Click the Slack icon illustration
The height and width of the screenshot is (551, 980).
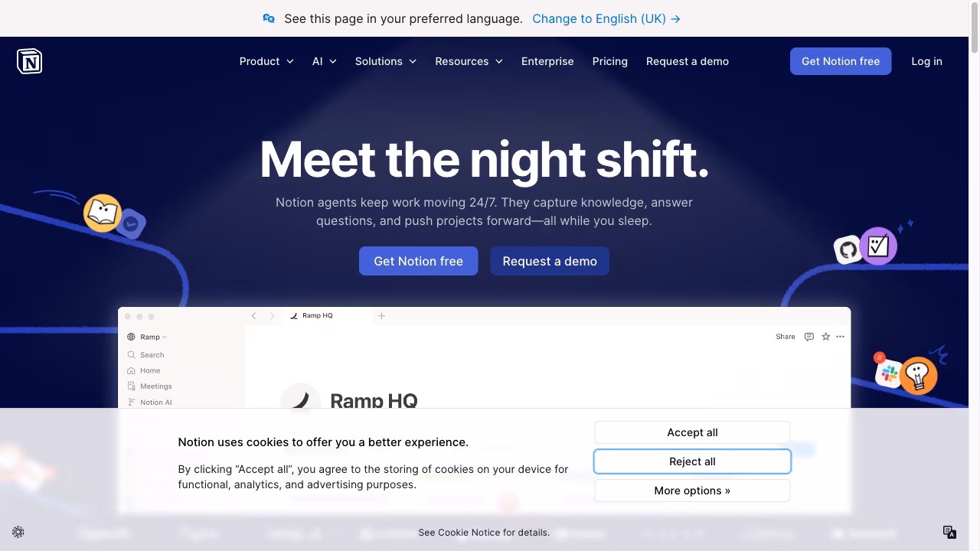(889, 373)
